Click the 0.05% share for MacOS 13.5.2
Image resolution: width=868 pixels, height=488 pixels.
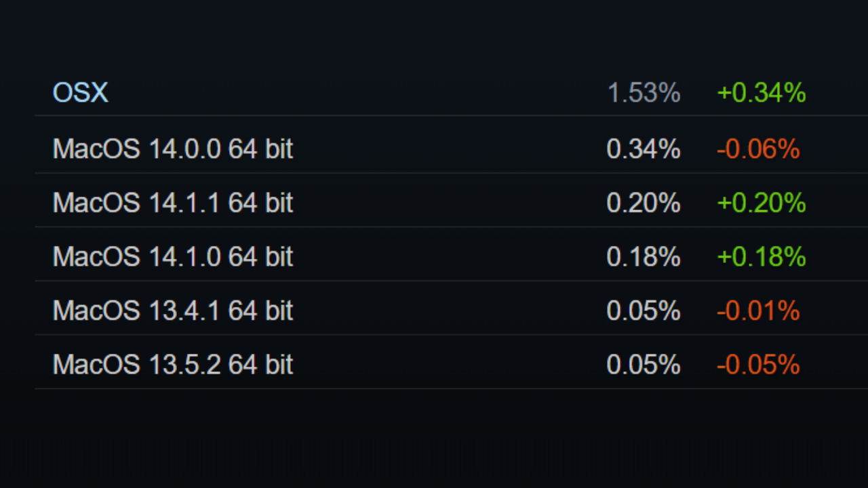click(643, 365)
